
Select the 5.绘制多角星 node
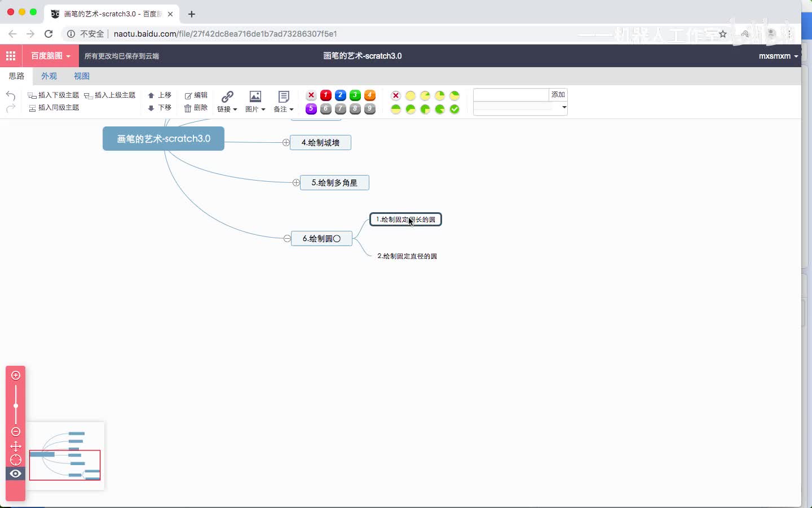(334, 183)
